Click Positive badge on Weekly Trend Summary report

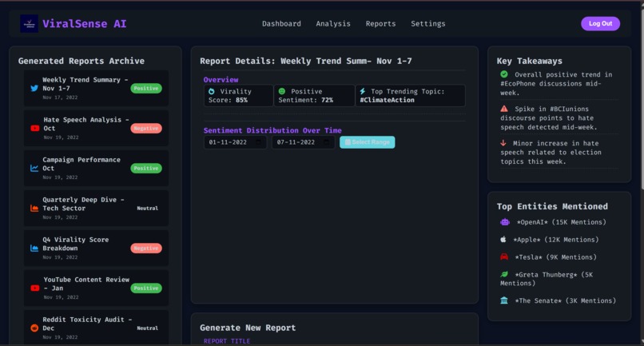[x=146, y=89]
